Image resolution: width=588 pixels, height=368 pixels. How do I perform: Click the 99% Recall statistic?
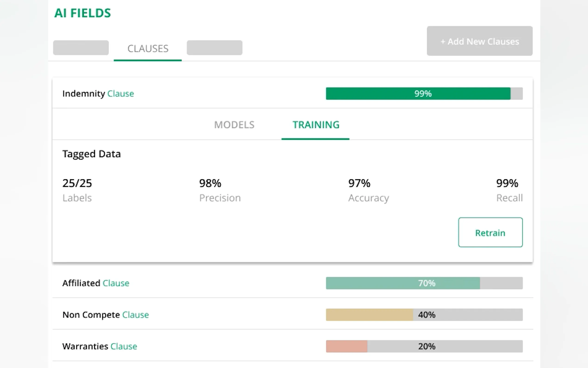(x=509, y=190)
